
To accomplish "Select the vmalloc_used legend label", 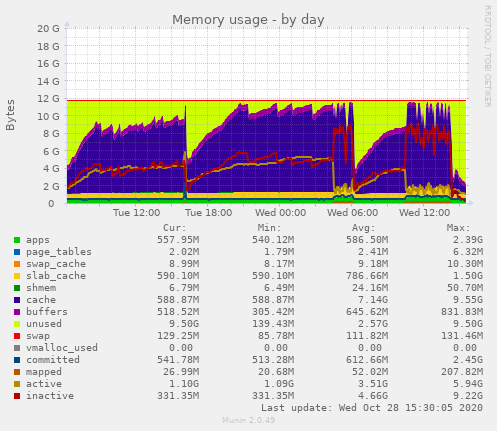I will pos(62,348).
